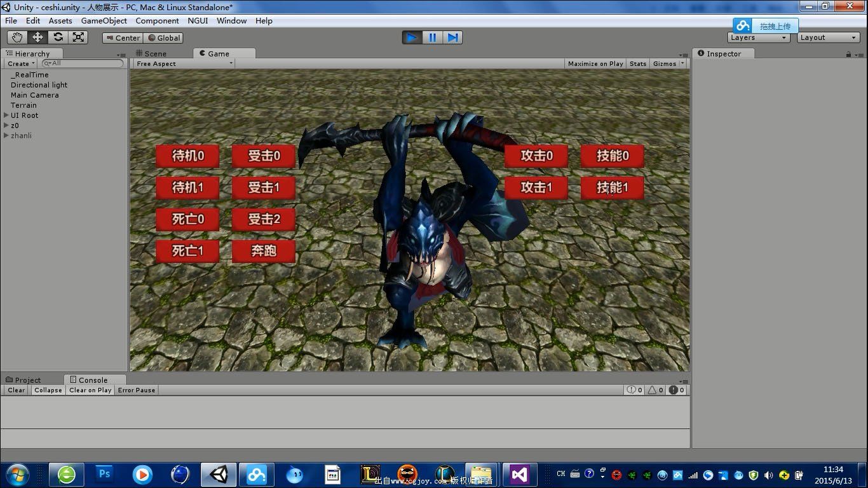
Task: Click the 技能1 button in game
Action: (x=613, y=187)
